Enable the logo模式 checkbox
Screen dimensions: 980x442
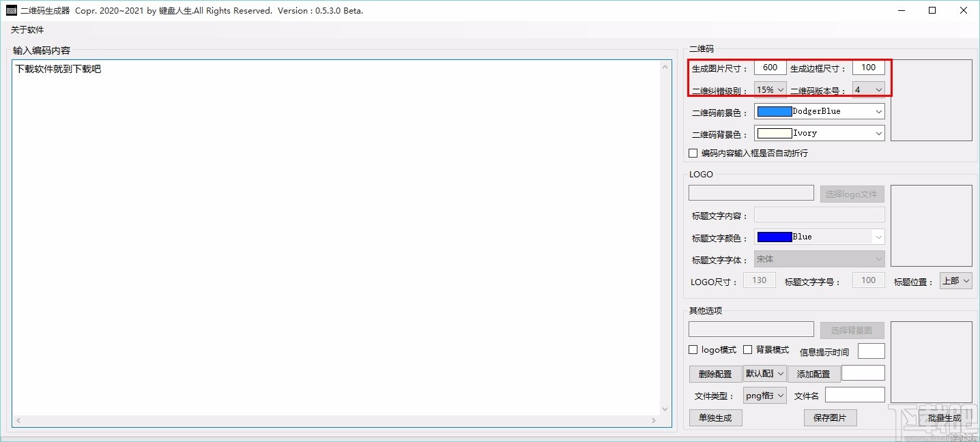(693, 349)
